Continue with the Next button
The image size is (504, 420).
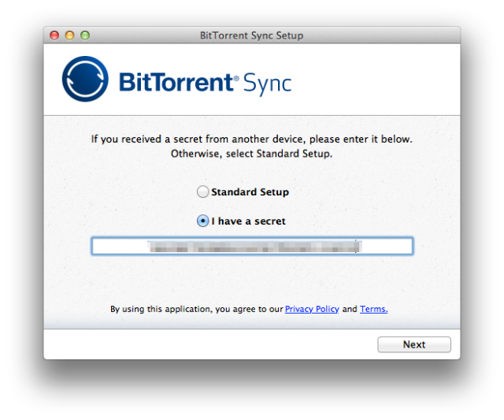tap(414, 344)
